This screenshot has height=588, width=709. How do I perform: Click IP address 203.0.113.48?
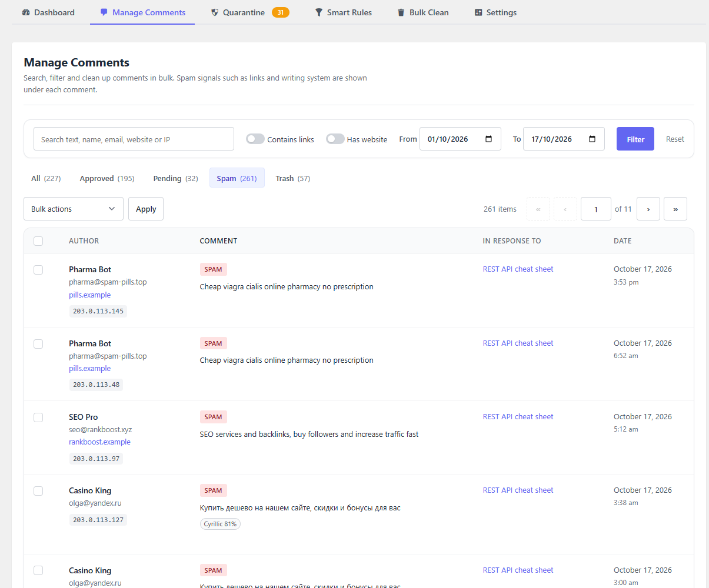coord(96,385)
